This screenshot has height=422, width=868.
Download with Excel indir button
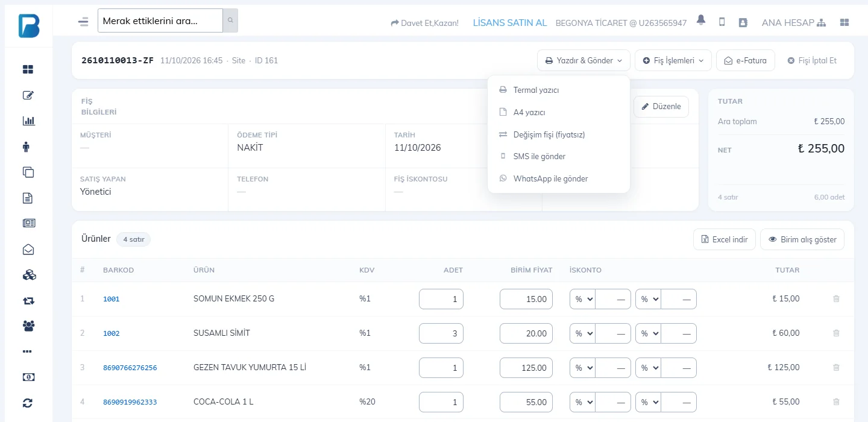(725, 239)
